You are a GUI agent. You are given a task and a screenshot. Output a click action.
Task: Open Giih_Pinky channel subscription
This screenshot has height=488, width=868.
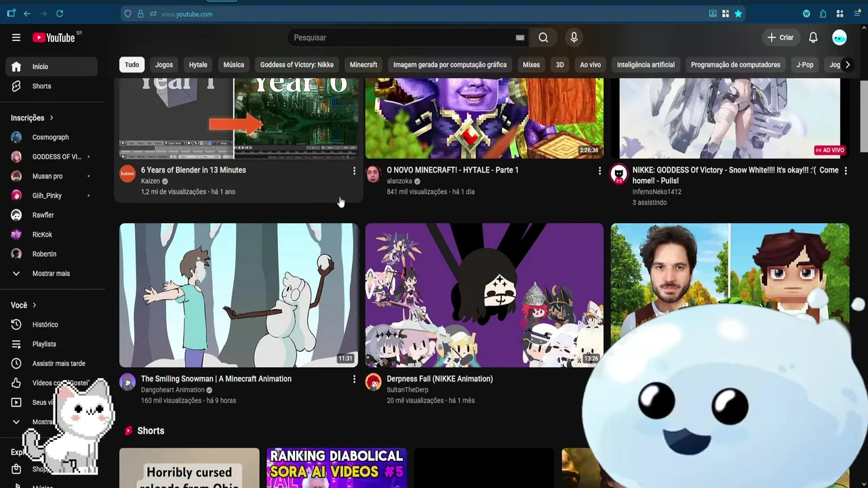point(52,195)
